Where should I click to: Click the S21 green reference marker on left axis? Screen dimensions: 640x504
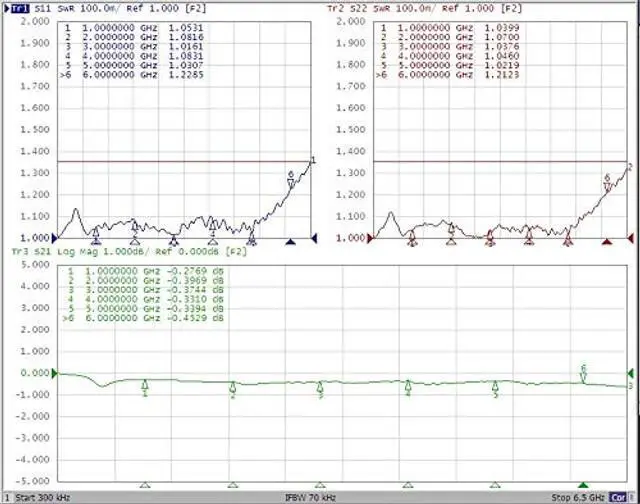coord(56,373)
